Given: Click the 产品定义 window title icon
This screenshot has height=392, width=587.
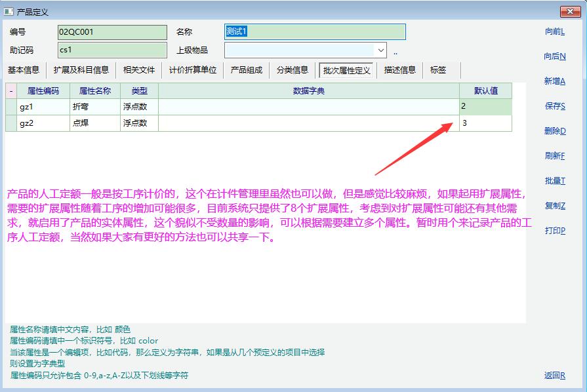Looking at the screenshot, I should 9,12.
